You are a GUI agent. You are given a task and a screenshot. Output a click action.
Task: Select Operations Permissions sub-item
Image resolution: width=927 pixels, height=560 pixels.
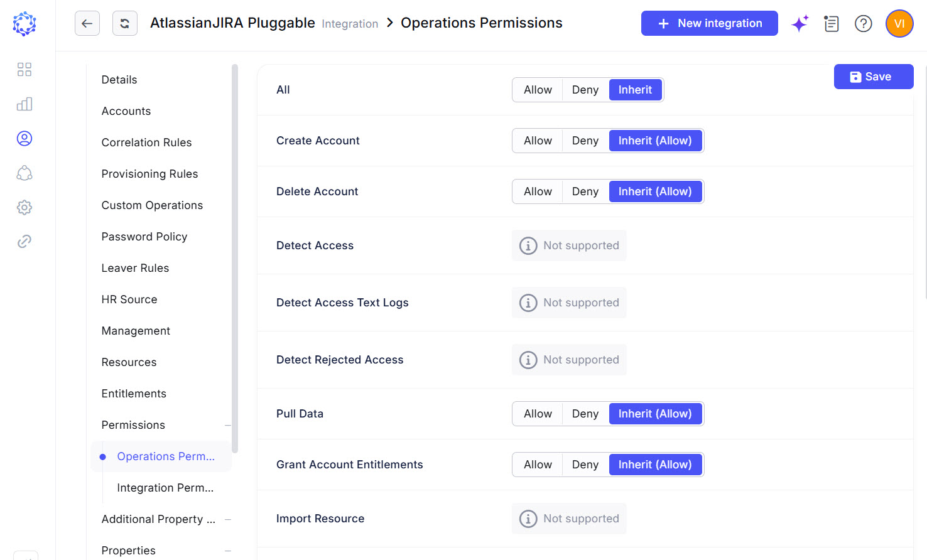pyautogui.click(x=161, y=456)
